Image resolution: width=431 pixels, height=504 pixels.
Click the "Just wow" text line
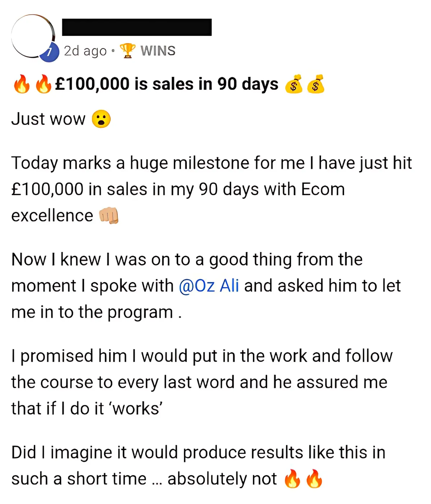point(48,119)
